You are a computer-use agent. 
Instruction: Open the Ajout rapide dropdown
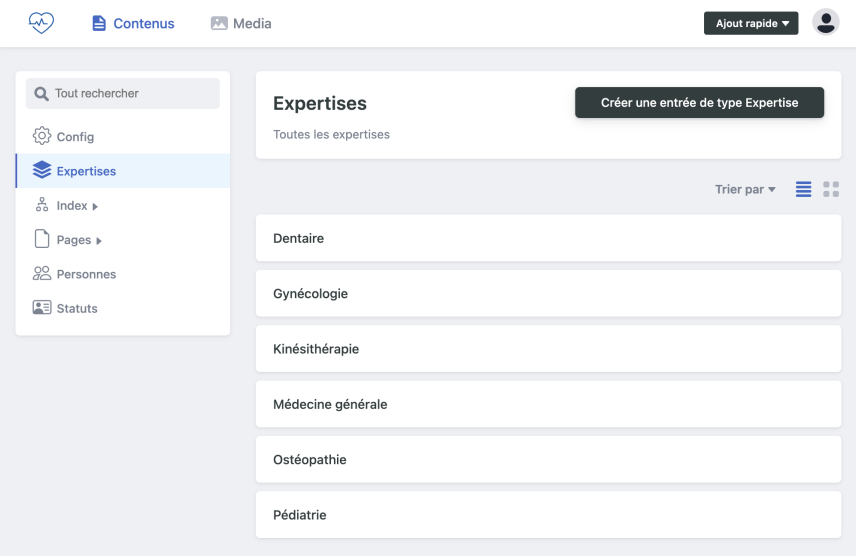pos(751,23)
